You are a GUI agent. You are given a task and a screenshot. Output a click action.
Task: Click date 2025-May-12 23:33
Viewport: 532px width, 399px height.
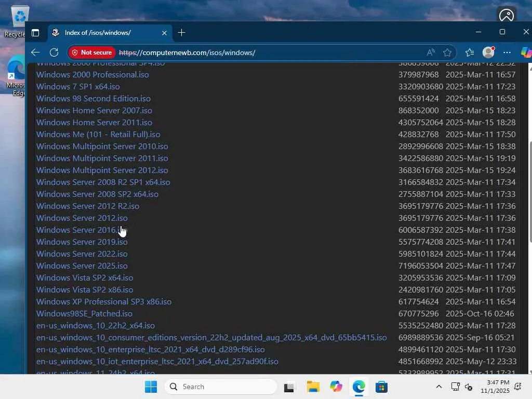(x=481, y=362)
